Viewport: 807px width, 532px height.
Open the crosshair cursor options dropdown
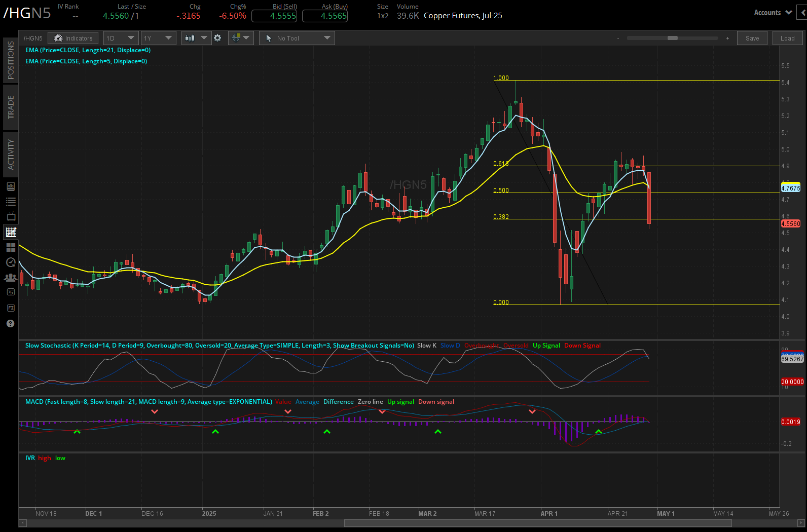[x=241, y=38]
